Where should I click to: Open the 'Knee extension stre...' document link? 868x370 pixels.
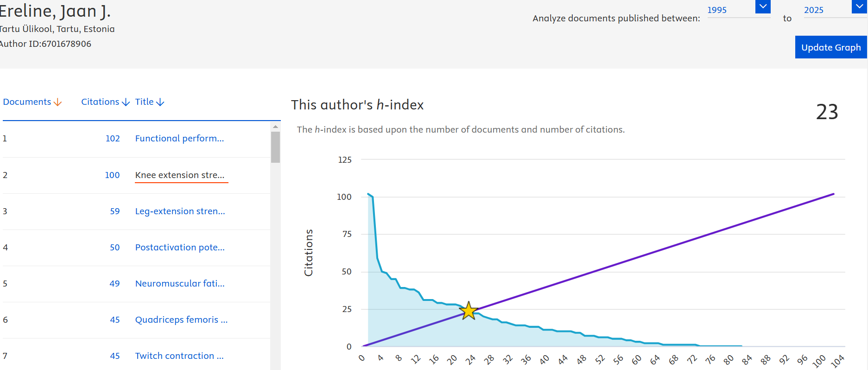pyautogui.click(x=179, y=175)
